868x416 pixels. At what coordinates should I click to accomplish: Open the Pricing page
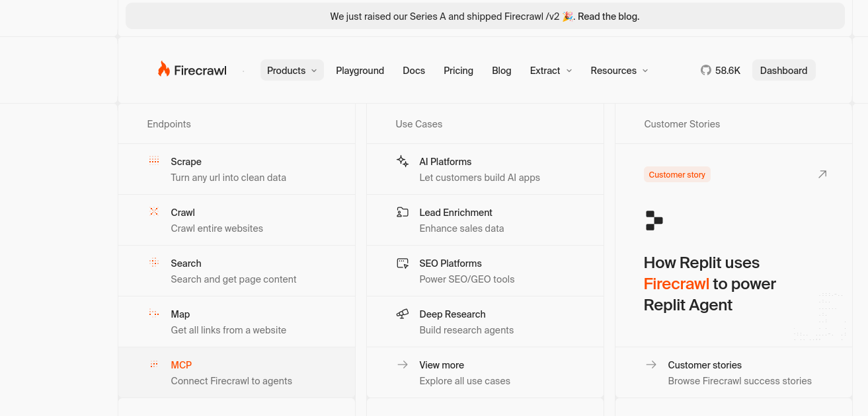[x=458, y=71]
